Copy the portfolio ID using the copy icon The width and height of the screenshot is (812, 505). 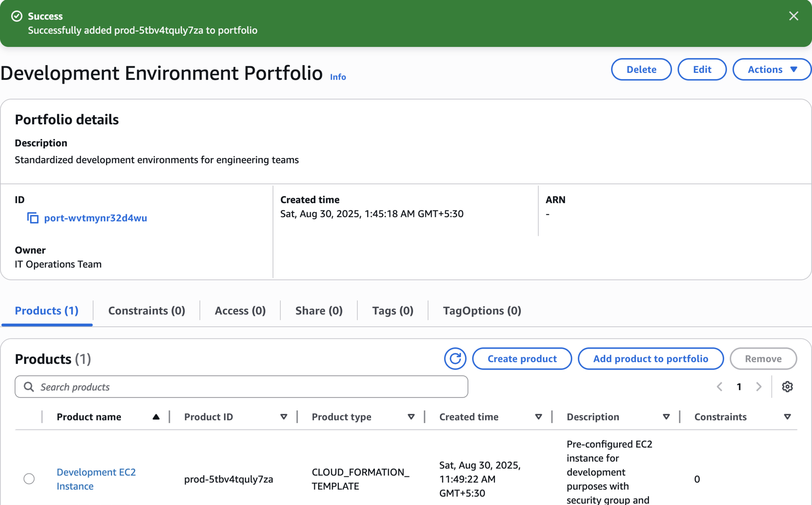33,218
